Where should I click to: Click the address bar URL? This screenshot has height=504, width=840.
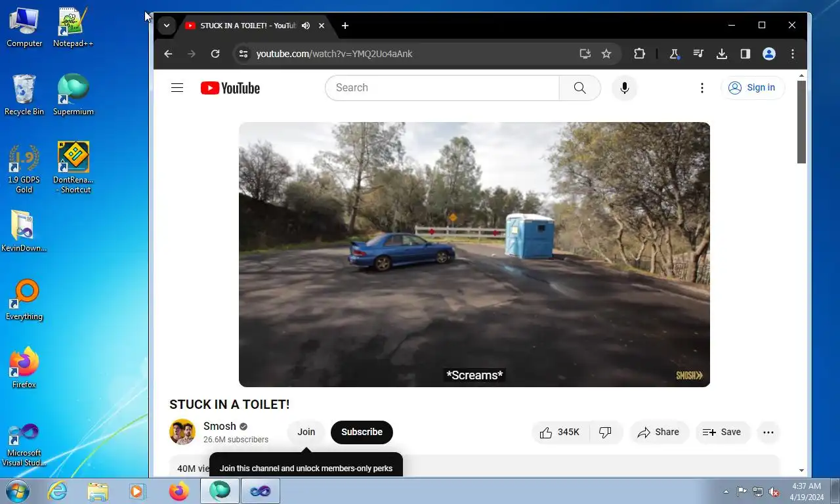tap(335, 54)
